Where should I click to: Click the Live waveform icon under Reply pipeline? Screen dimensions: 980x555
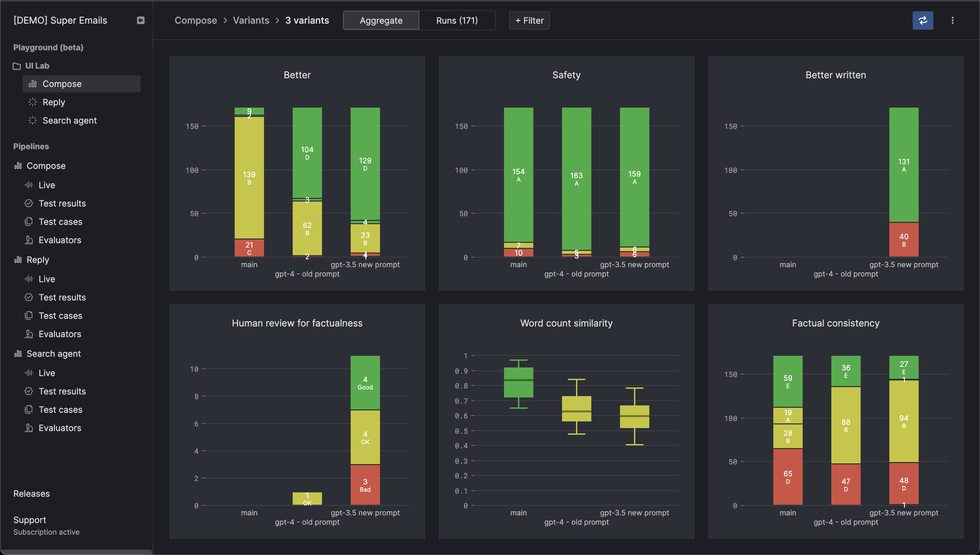point(29,279)
